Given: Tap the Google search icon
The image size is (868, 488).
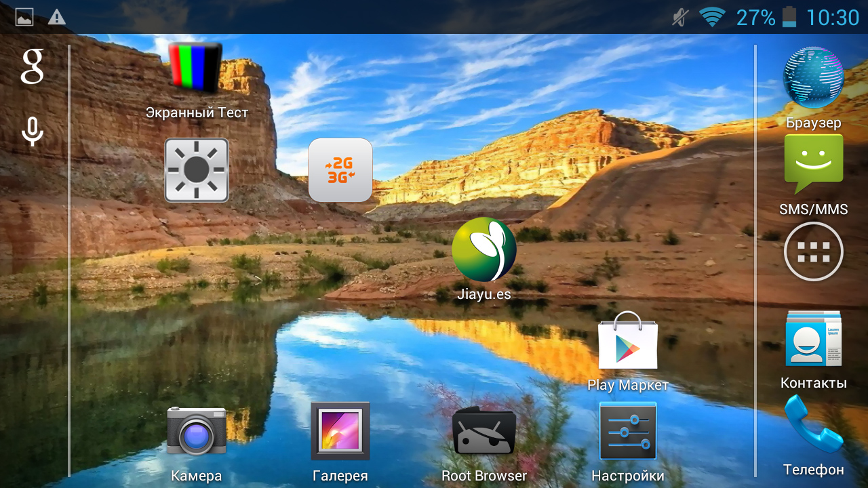Looking at the screenshot, I should click(32, 66).
